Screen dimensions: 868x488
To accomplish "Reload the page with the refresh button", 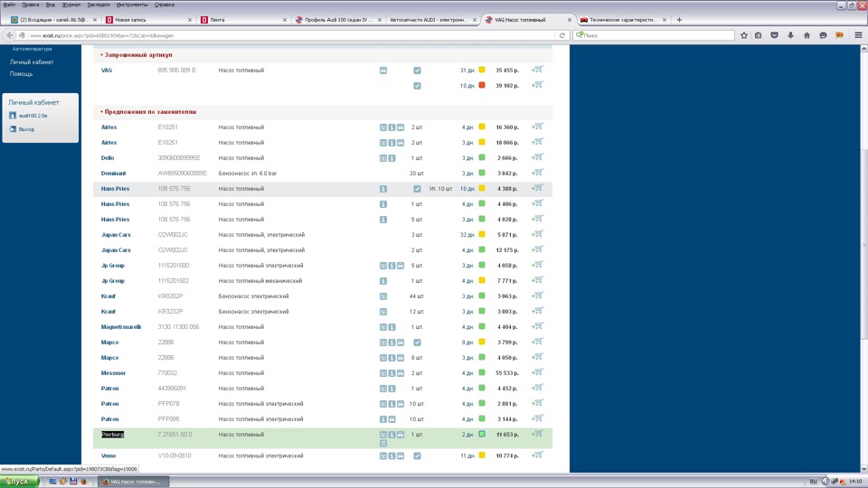I will 561,35.
